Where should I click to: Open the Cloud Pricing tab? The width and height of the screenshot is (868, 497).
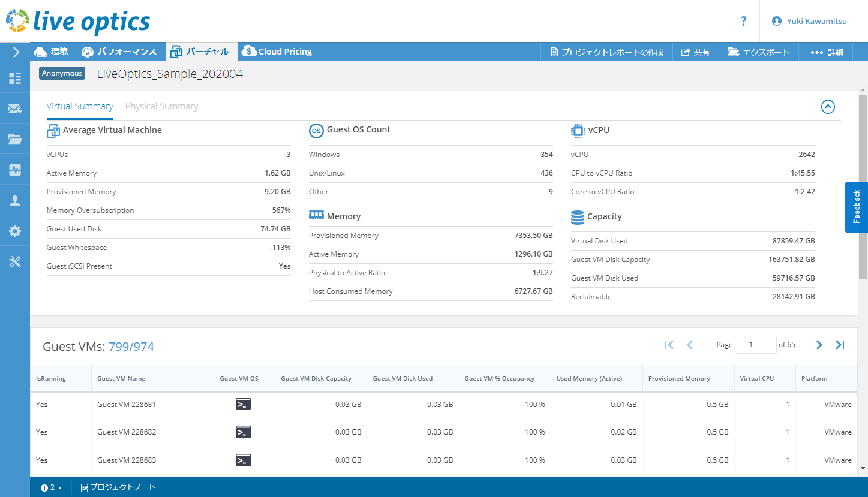(x=277, y=52)
